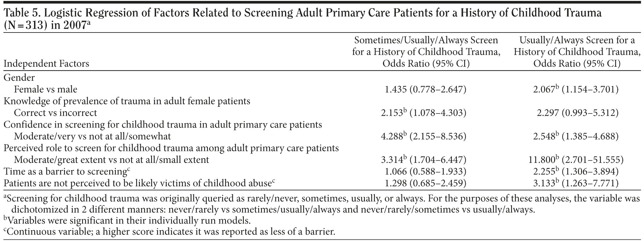Select the Female vs male row label

point(46,89)
